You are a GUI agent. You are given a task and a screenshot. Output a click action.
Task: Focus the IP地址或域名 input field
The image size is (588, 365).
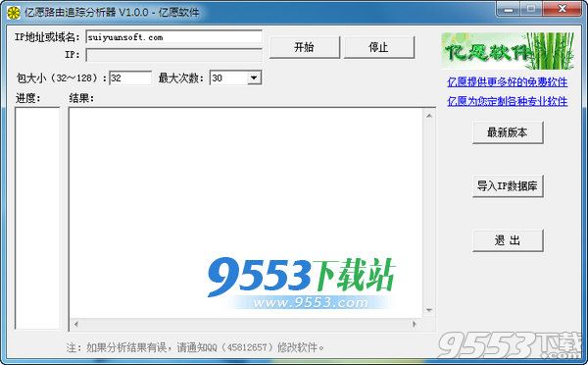[x=173, y=37]
